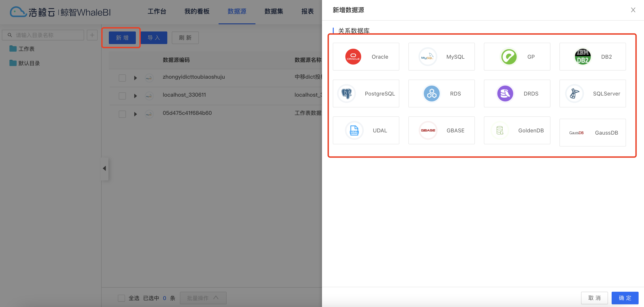Select the blue RDS icon
Image resolution: width=644 pixels, height=307 pixels.
click(432, 94)
